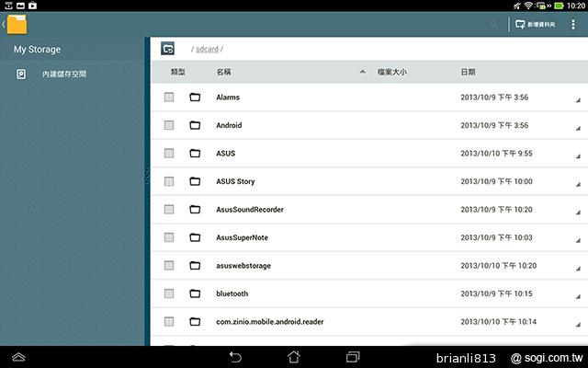
Task: Tap the AsusSuperNote folder icon
Action: coord(195,237)
